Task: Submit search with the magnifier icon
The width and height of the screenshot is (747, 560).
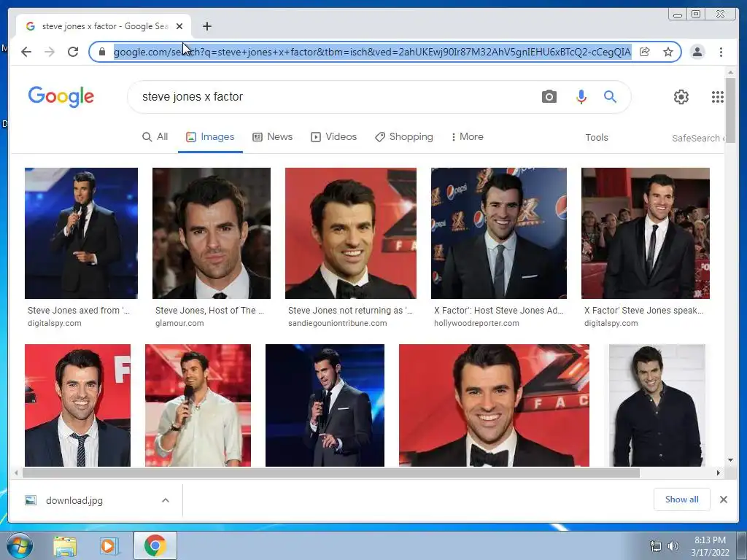Action: pos(610,97)
